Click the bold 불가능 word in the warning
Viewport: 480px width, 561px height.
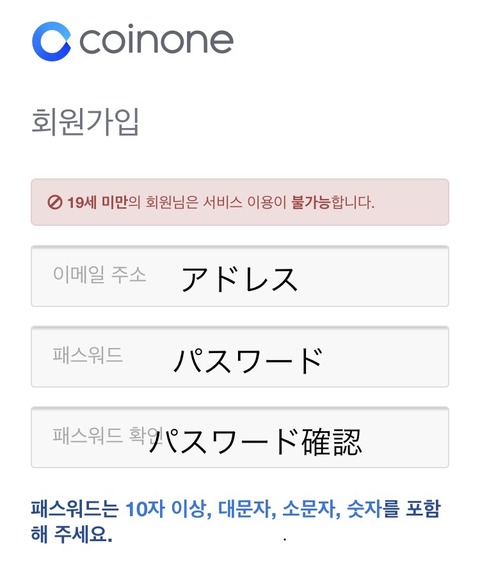[311, 203]
